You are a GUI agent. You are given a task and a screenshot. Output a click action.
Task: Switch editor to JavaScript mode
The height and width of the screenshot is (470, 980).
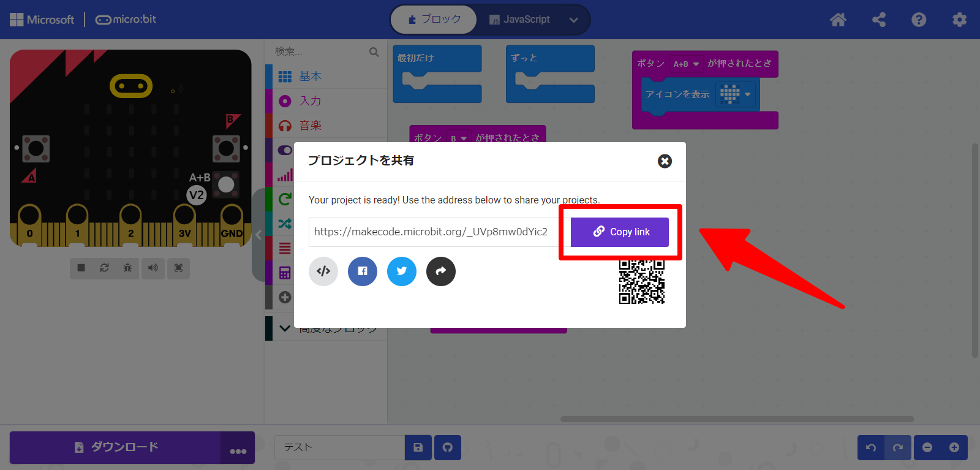pos(519,20)
